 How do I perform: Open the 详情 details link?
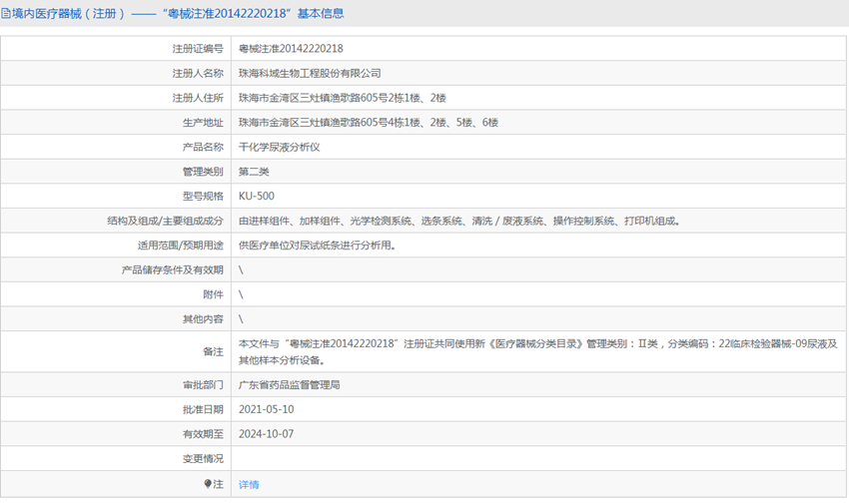pos(249,484)
